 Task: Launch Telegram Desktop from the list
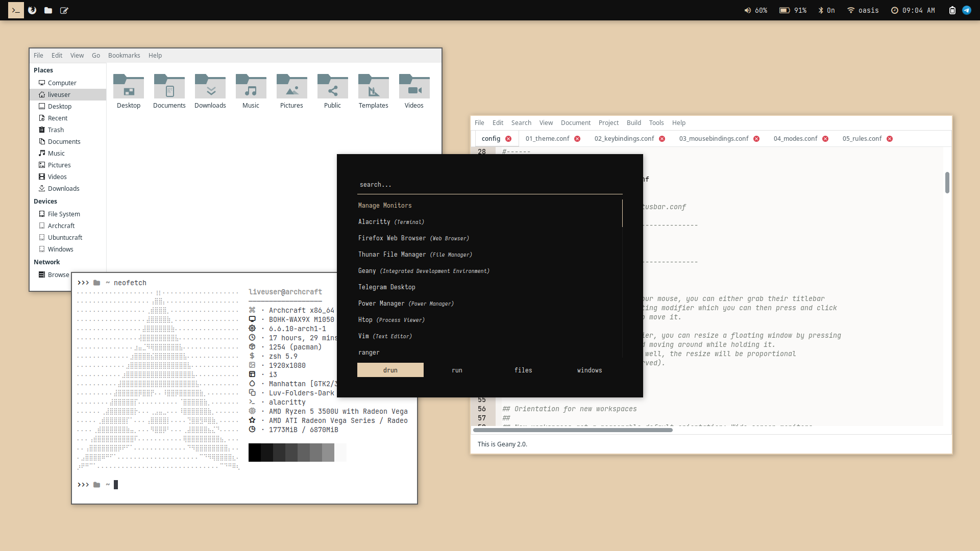coord(386,287)
